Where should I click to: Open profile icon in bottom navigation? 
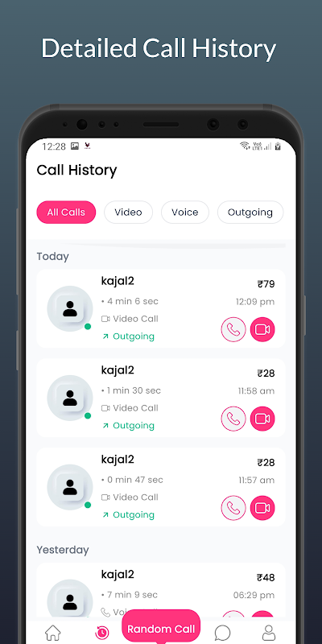point(269,633)
